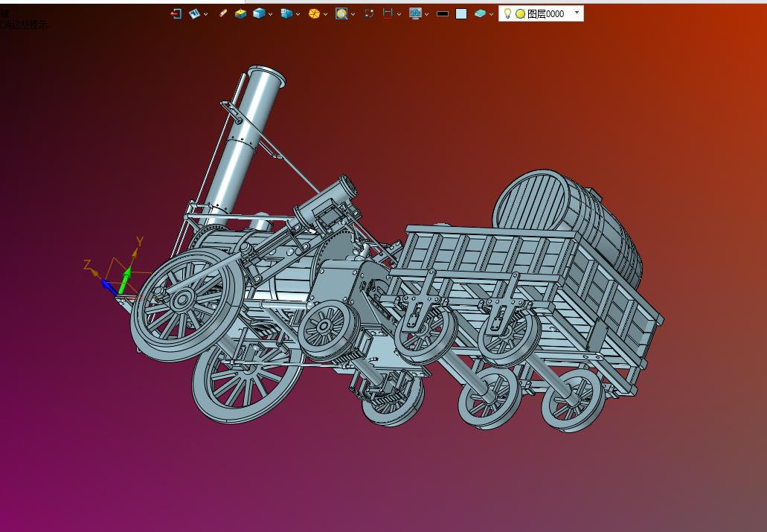Open the view orientation dropdown arrow
The width and height of the screenshot is (767, 532).
tap(205, 14)
